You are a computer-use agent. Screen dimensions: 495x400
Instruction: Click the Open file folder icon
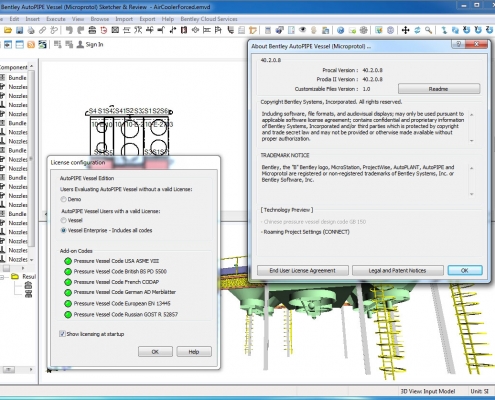(8, 30)
